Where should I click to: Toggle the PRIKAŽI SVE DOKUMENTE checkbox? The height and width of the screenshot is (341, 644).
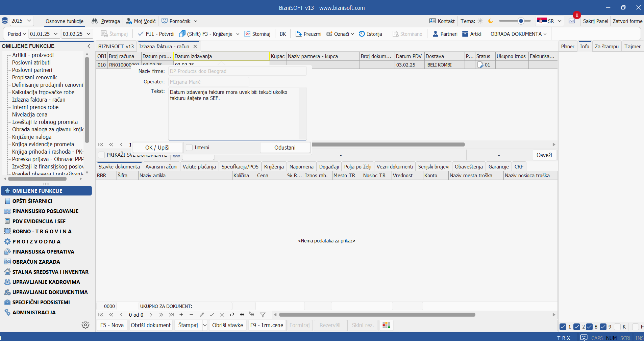click(101, 155)
